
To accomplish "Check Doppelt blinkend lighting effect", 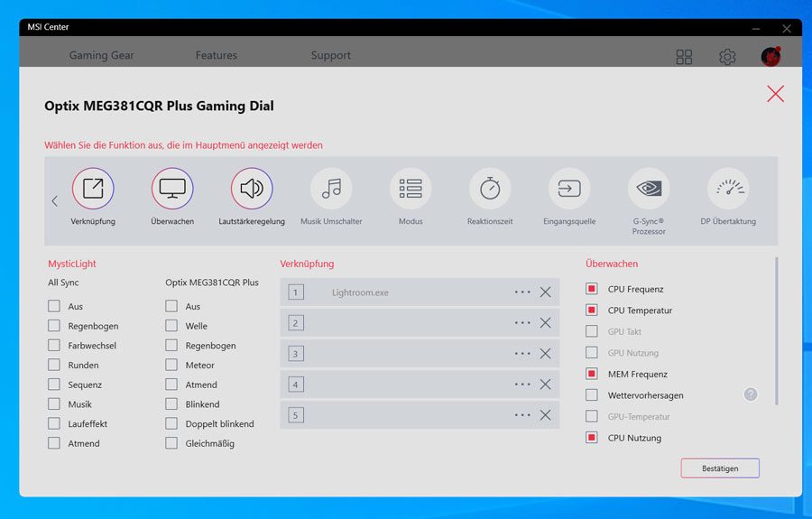I will (171, 423).
